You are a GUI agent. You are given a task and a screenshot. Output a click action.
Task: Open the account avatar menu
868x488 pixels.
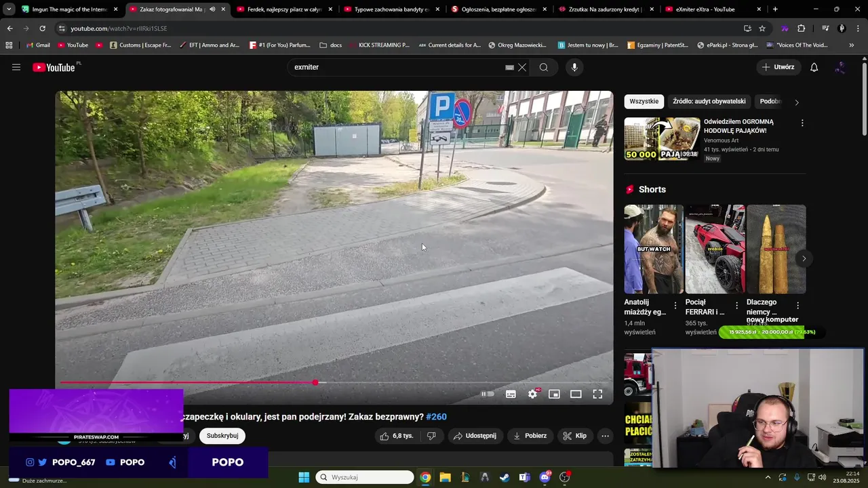point(840,67)
